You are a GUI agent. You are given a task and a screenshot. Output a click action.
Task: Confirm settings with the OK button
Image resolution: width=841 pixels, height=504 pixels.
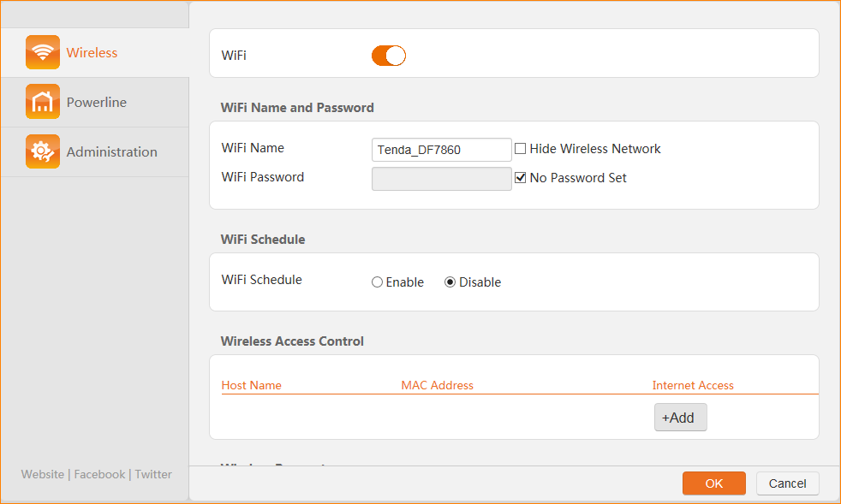[713, 483]
